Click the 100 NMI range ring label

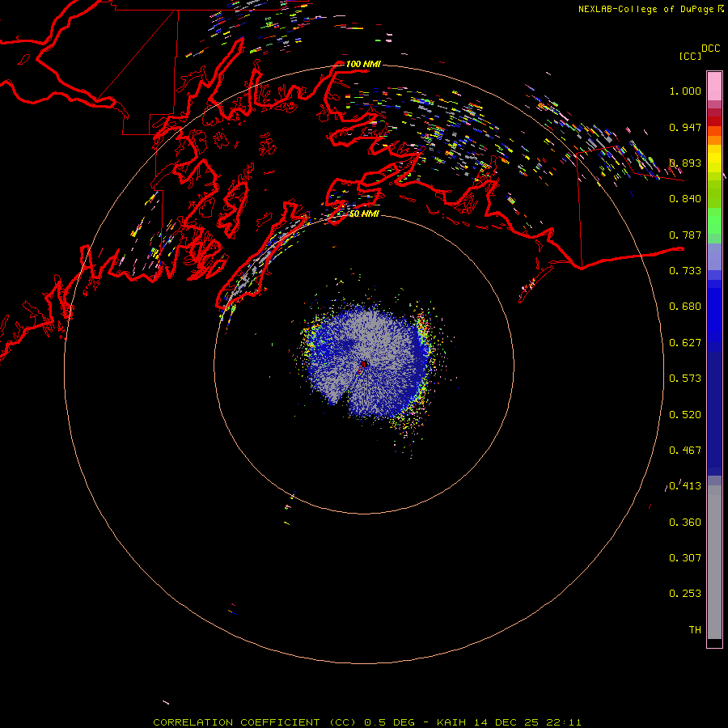(363, 64)
